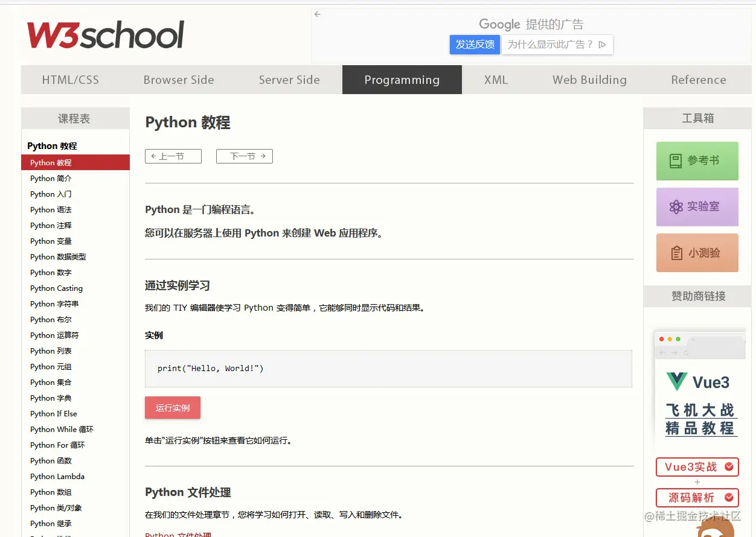Select the Programming navigation tab
756x537 pixels.
click(402, 80)
